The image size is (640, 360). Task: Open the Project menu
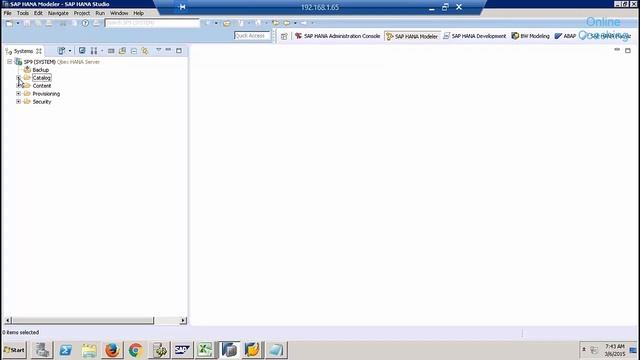82,13
